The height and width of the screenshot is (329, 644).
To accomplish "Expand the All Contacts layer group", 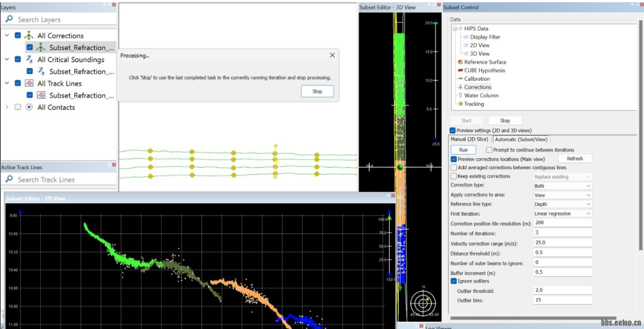I will (7, 107).
